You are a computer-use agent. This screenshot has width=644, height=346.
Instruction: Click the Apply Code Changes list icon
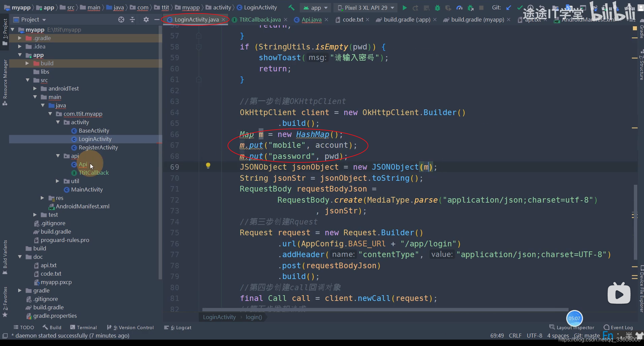426,7
